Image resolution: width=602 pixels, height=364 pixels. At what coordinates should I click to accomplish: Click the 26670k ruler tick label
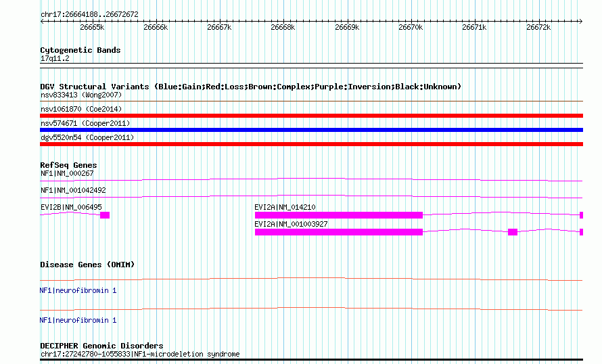coord(411,27)
